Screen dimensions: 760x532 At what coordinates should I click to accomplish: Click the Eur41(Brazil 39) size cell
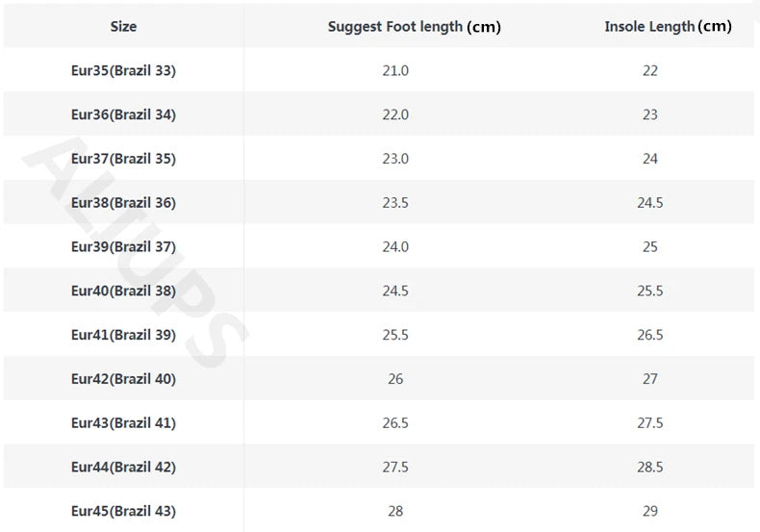coord(123,336)
